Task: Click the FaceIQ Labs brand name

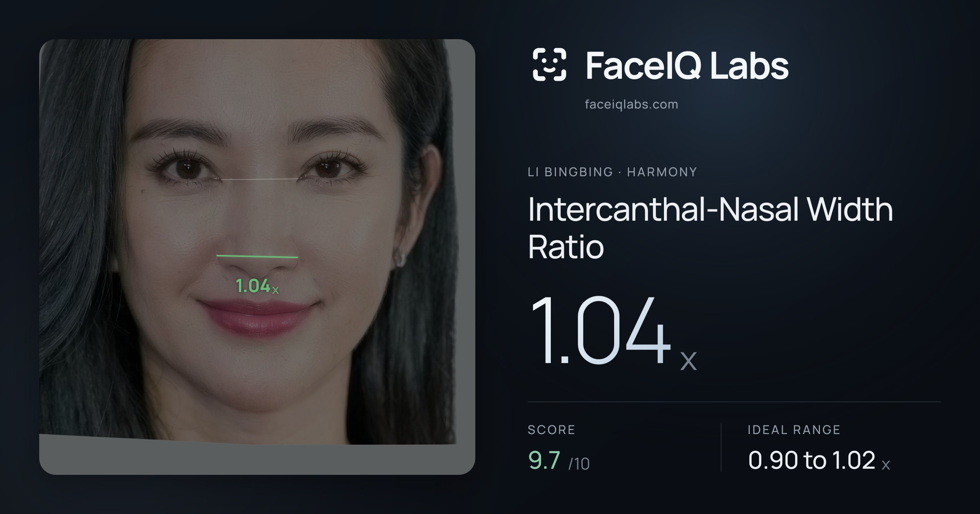Action: (x=687, y=65)
